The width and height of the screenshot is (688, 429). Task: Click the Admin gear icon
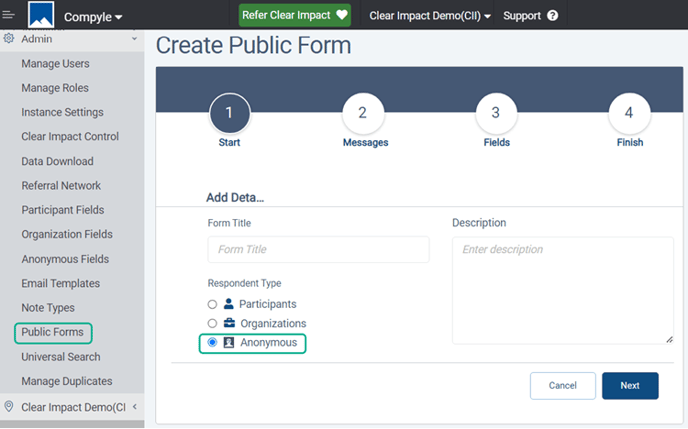(x=9, y=38)
